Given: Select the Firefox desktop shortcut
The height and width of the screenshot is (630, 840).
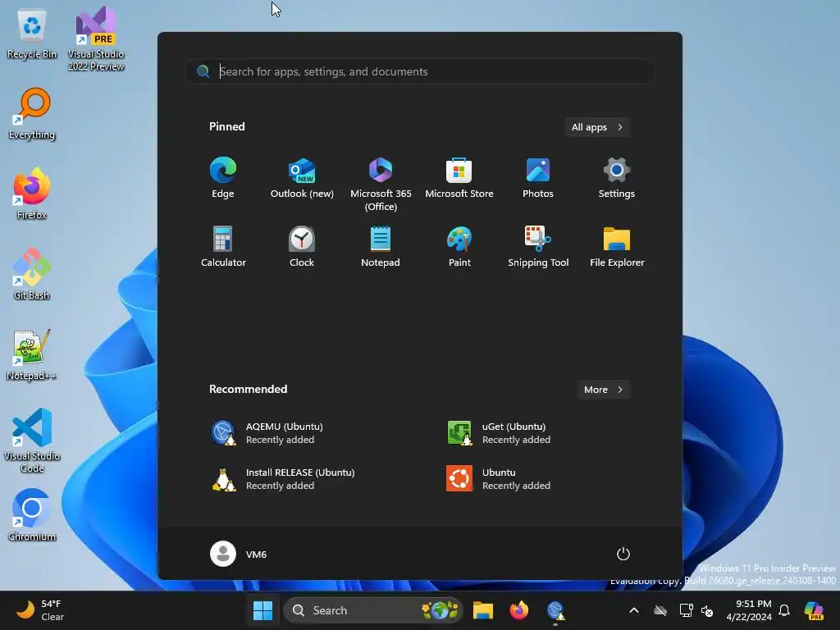Looking at the screenshot, I should pyautogui.click(x=32, y=194).
